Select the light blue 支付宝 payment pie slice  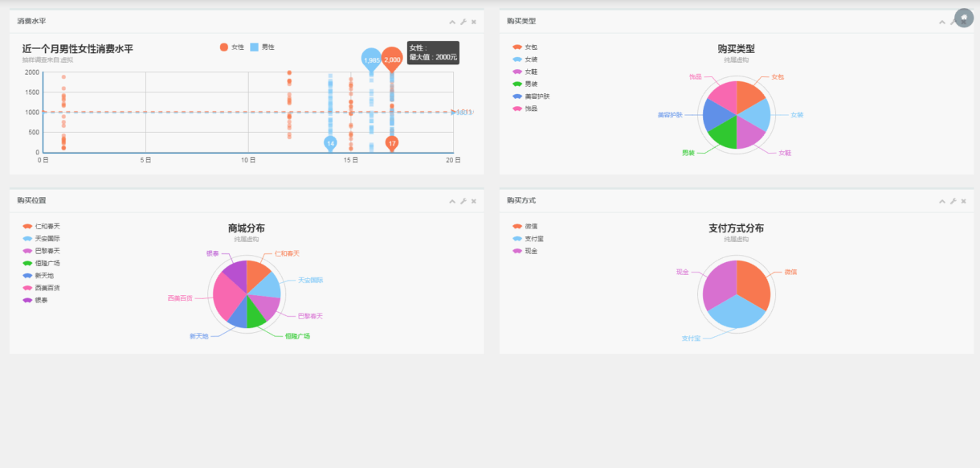(737, 314)
